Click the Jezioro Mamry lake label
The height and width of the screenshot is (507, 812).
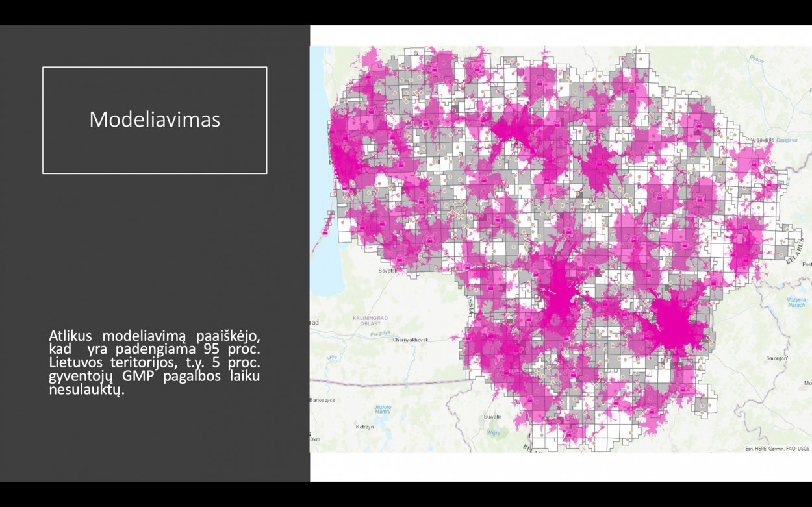[x=383, y=409]
